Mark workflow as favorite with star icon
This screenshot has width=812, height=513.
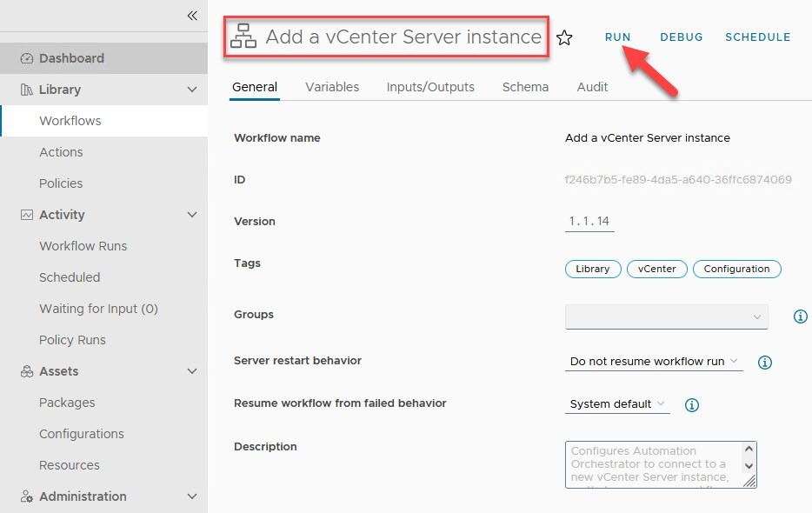(x=564, y=38)
